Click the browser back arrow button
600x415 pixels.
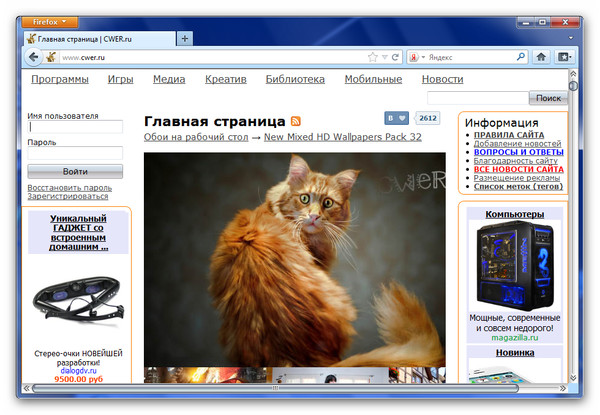pyautogui.click(x=33, y=57)
